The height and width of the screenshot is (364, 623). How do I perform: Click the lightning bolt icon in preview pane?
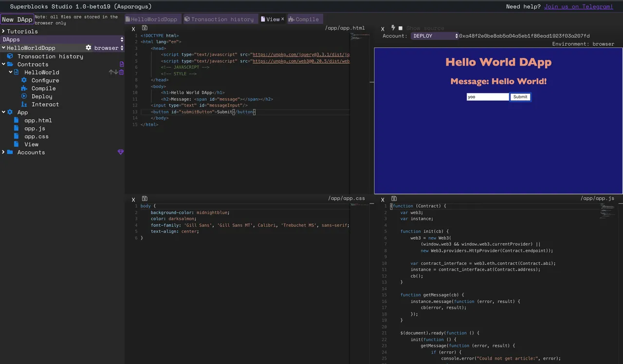pos(393,28)
